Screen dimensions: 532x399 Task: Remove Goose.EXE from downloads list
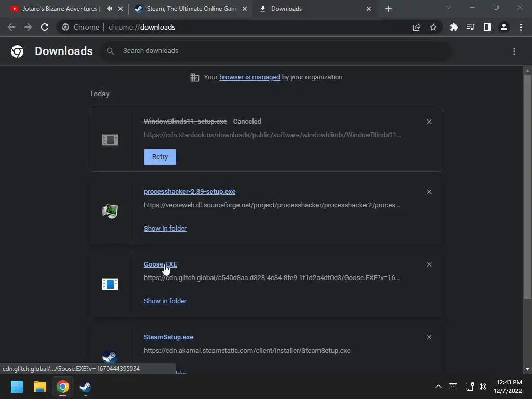pos(429,264)
